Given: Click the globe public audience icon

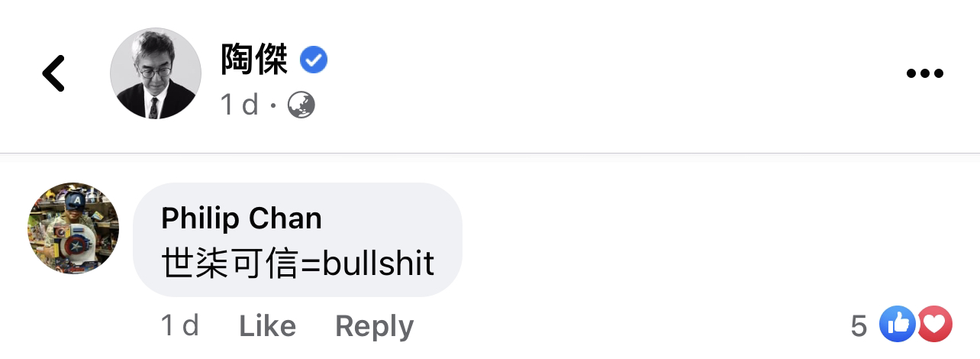Looking at the screenshot, I should tap(301, 105).
